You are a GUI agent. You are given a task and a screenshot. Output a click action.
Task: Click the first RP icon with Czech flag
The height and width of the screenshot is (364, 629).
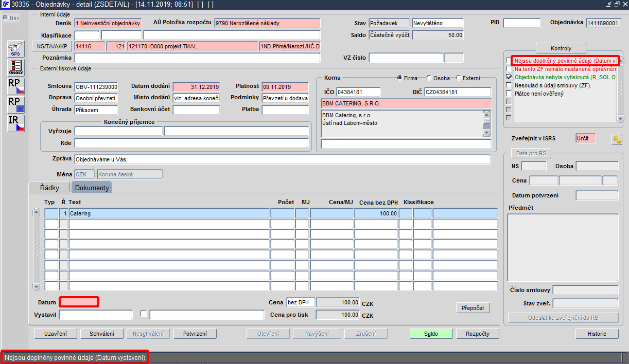click(16, 86)
